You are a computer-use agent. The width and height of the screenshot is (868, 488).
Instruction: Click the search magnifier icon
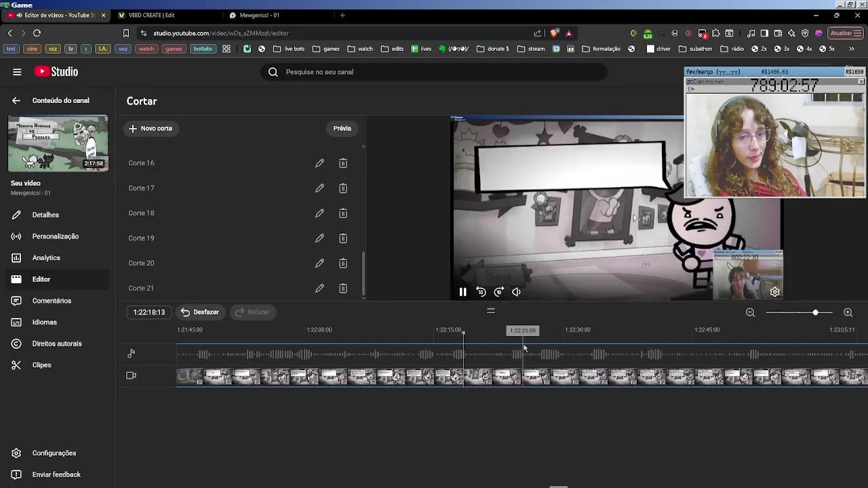(x=273, y=72)
